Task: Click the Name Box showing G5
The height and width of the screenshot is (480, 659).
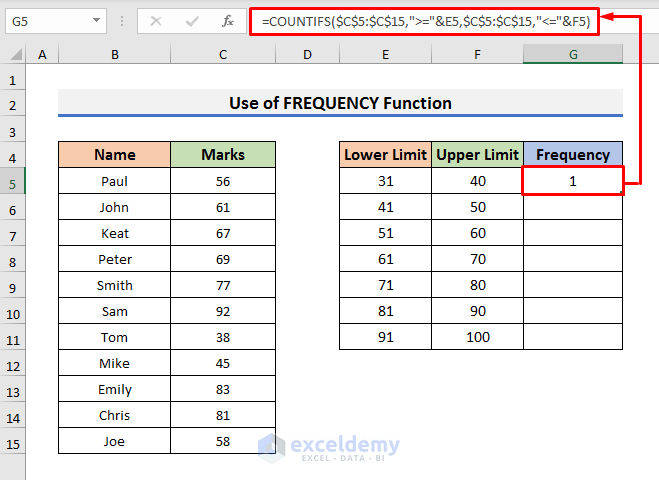Action: (x=56, y=21)
